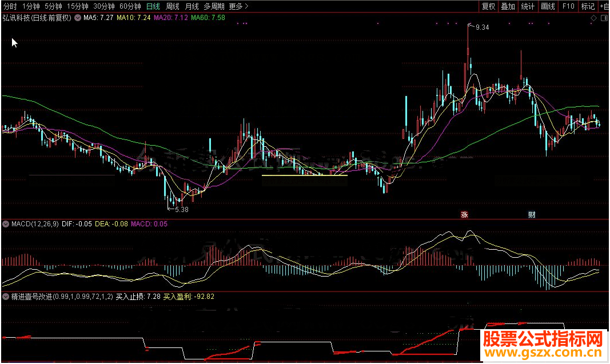Click the 涨 marker icon on chart

(x=464, y=215)
